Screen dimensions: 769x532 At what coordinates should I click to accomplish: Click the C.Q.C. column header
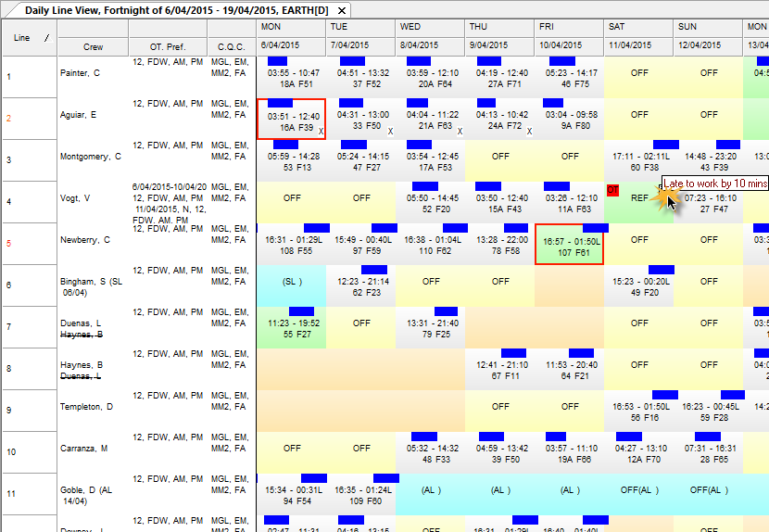coord(231,46)
